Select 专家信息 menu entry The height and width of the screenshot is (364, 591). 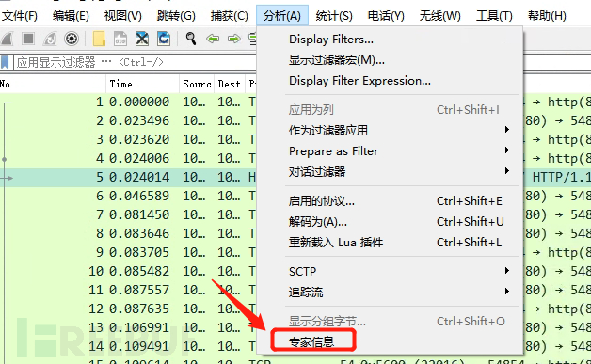click(x=390, y=341)
